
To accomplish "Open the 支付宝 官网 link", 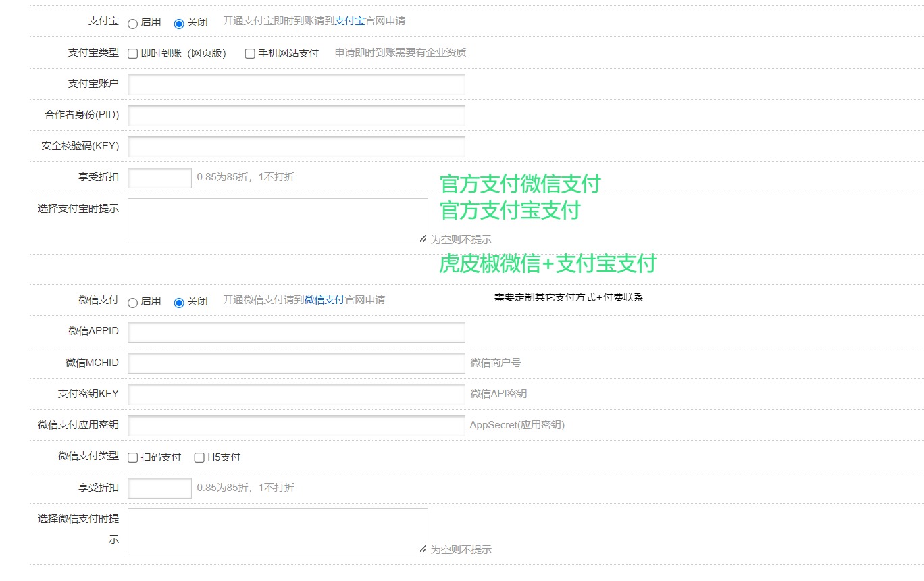I will 349,21.
